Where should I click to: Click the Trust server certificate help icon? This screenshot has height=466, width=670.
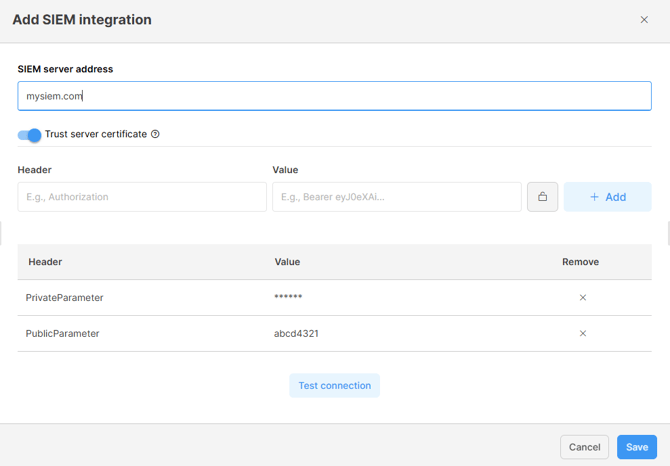[155, 134]
